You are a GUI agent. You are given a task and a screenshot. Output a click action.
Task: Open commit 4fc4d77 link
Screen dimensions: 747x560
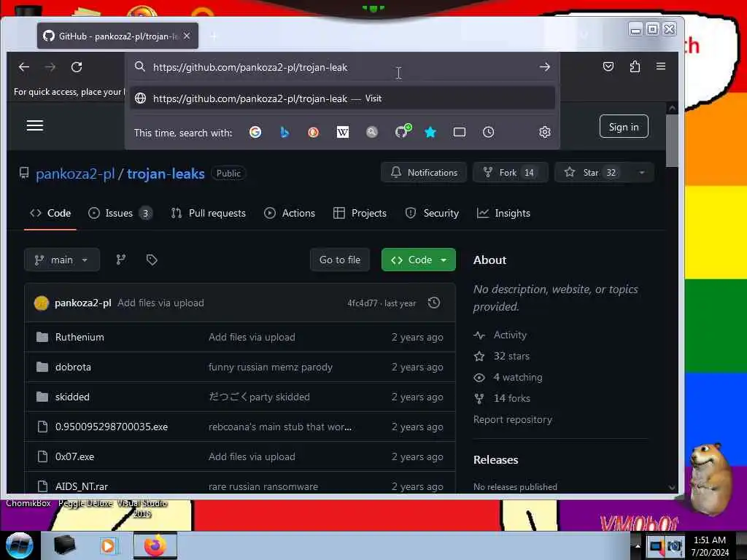[x=362, y=303]
